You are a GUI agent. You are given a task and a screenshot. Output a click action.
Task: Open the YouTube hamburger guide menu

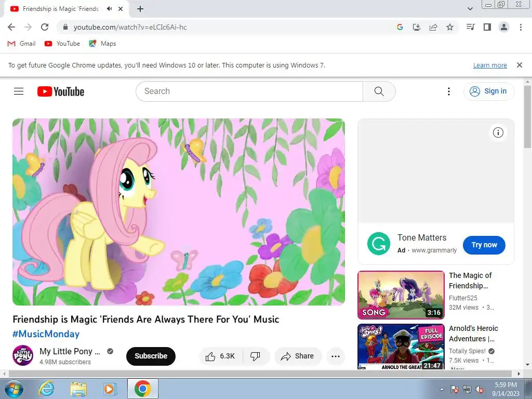pyautogui.click(x=19, y=91)
